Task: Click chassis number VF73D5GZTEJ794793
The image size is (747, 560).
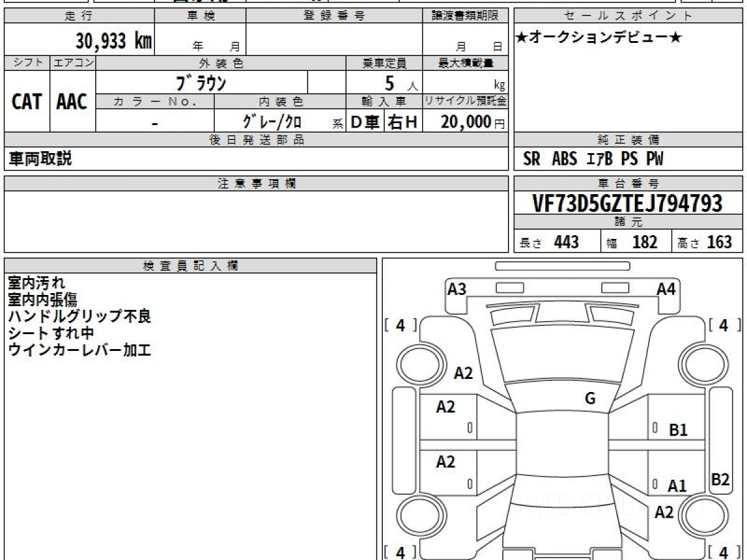Action: (627, 203)
